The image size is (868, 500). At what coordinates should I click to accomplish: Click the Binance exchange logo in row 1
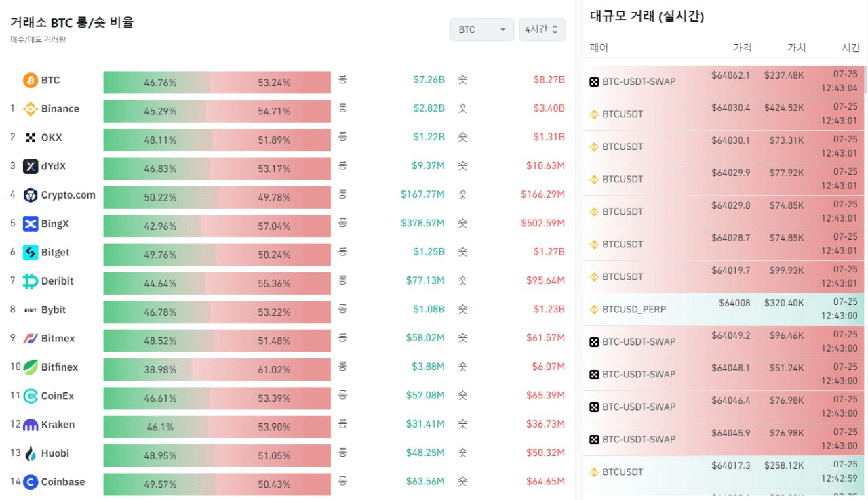pos(31,109)
